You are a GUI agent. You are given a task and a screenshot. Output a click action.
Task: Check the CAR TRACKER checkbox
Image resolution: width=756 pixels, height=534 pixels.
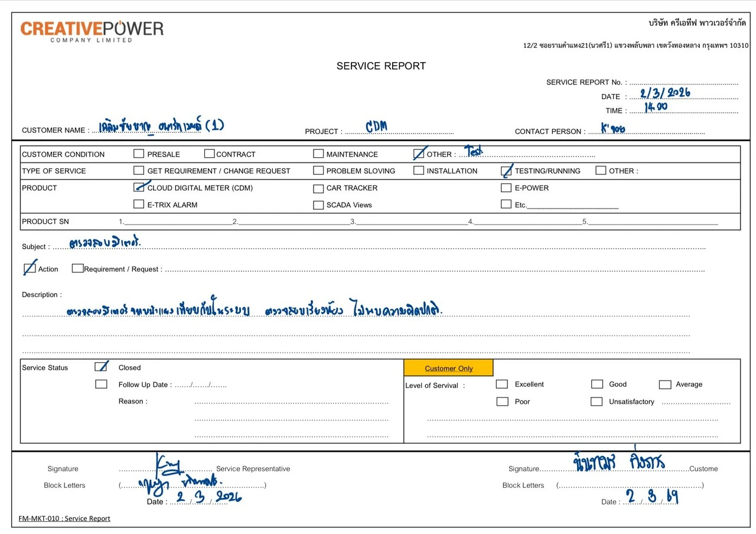[318, 188]
